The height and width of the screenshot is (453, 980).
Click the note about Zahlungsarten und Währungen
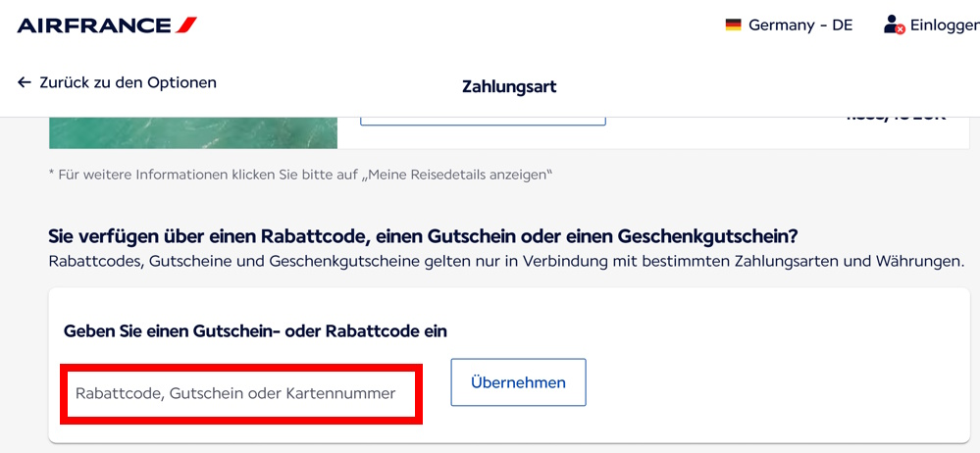pyautogui.click(x=506, y=261)
